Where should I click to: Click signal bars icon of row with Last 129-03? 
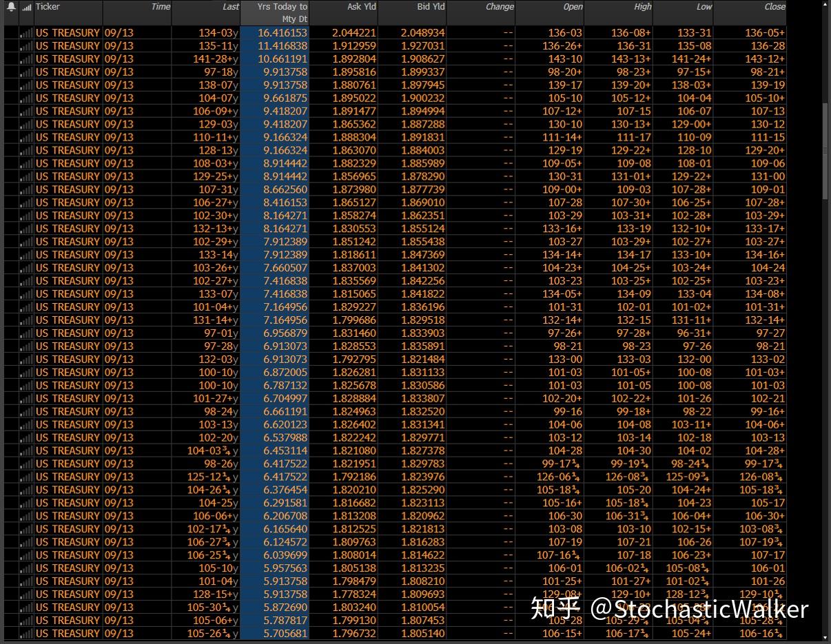(26, 125)
